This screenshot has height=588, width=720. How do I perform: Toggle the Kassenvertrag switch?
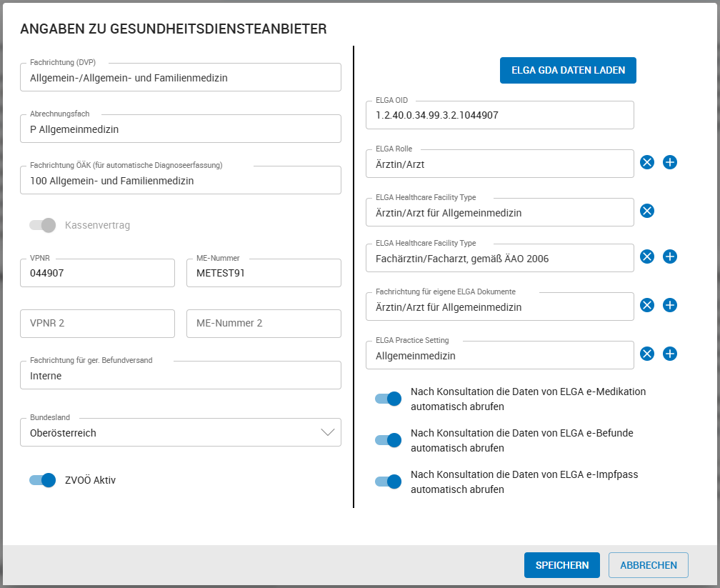[43, 225]
